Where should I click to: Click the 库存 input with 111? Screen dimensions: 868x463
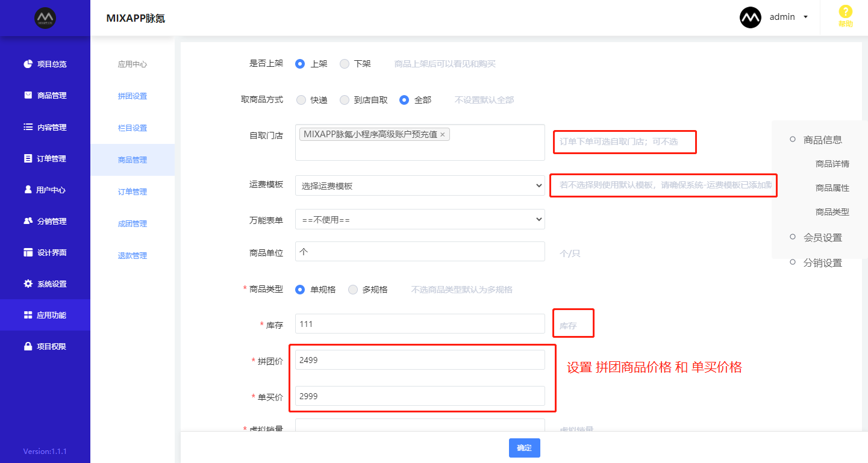click(x=420, y=324)
